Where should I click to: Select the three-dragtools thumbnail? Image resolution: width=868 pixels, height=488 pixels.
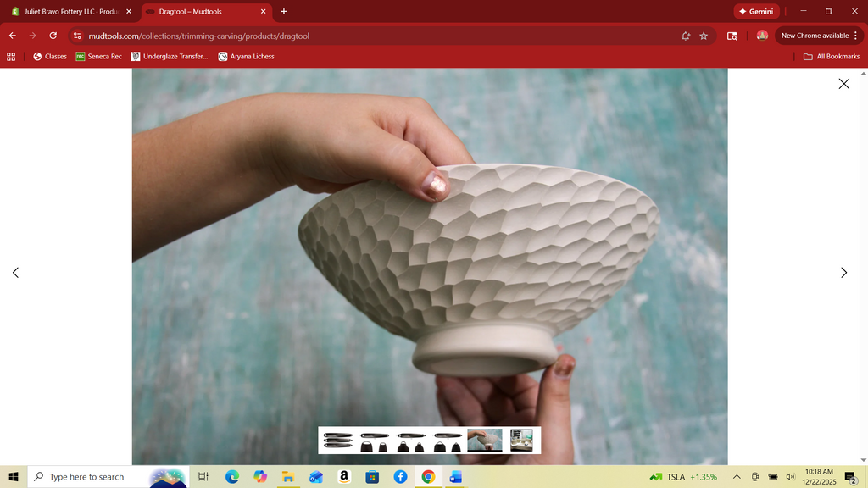point(337,441)
